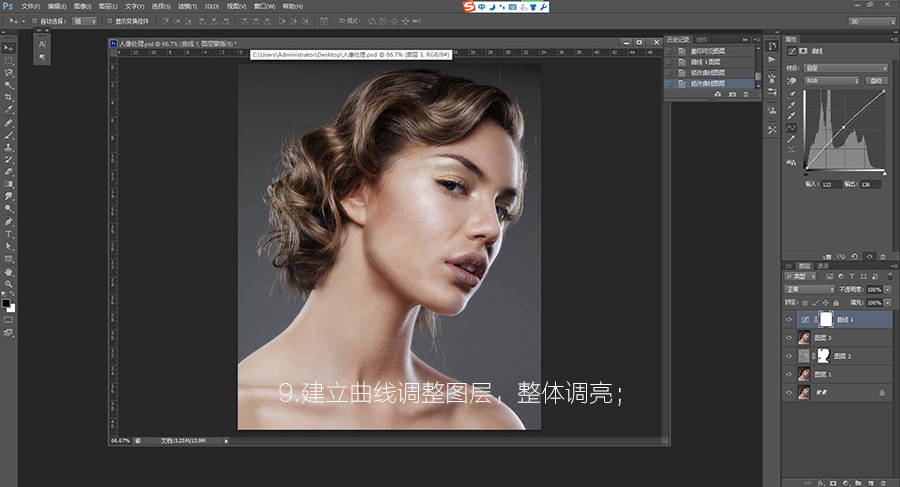The image size is (900, 487).
Task: Select the horizontal Type tool
Action: click(9, 233)
